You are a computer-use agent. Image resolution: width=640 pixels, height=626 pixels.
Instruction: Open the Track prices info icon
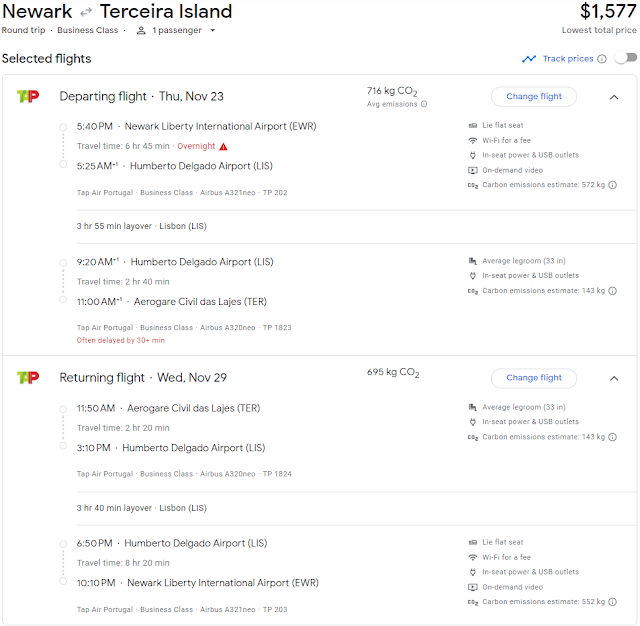coord(602,59)
